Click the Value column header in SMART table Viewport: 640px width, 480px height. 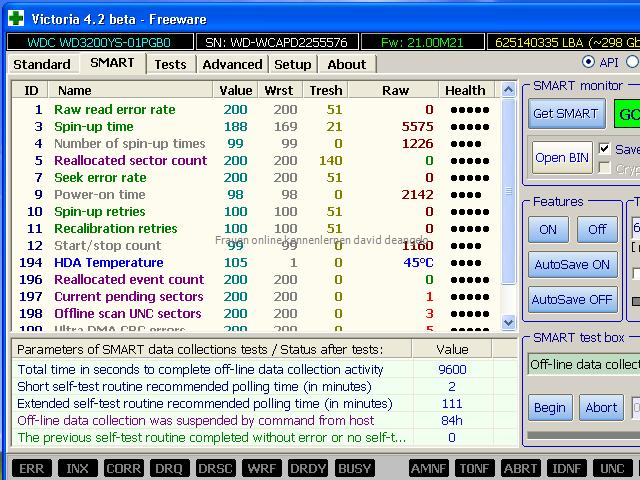[x=236, y=90]
